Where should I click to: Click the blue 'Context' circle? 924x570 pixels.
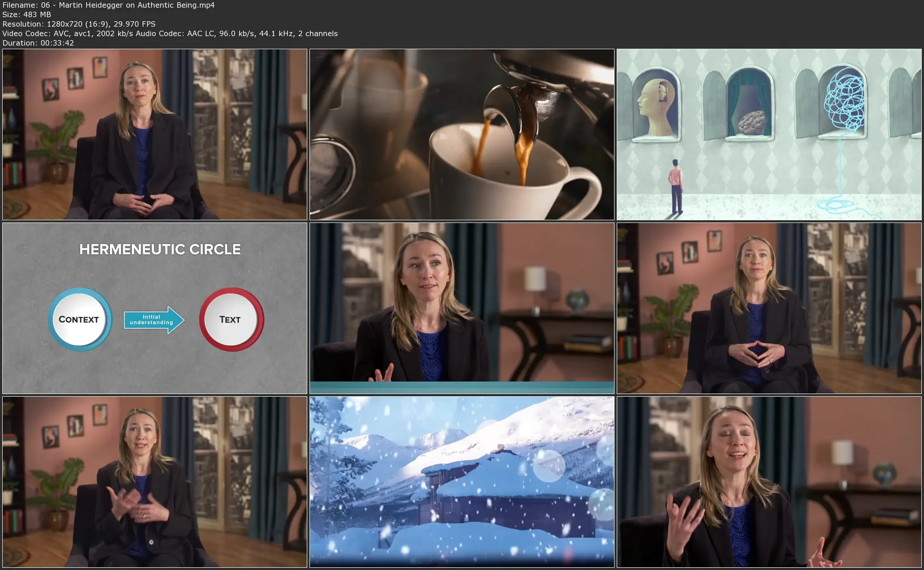point(79,319)
